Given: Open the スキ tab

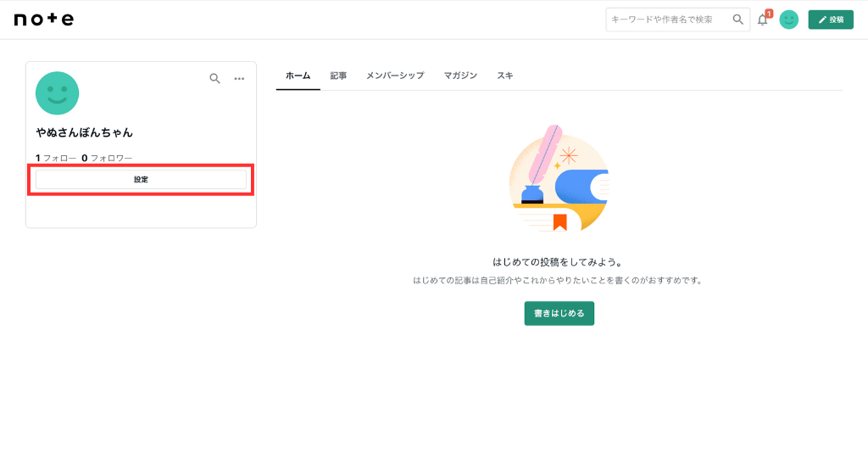Looking at the screenshot, I should pos(504,76).
